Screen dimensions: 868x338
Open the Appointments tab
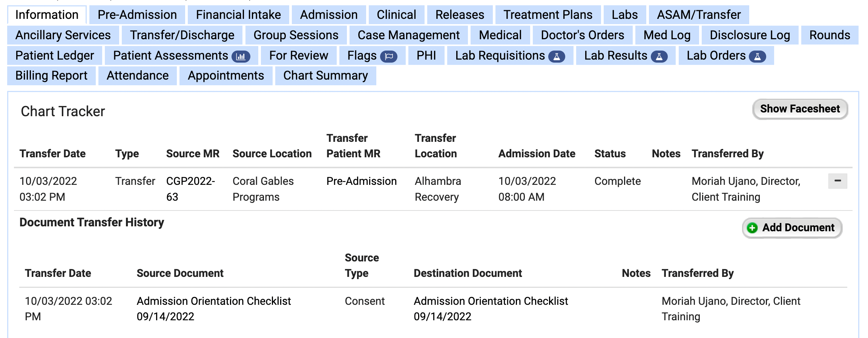point(225,75)
